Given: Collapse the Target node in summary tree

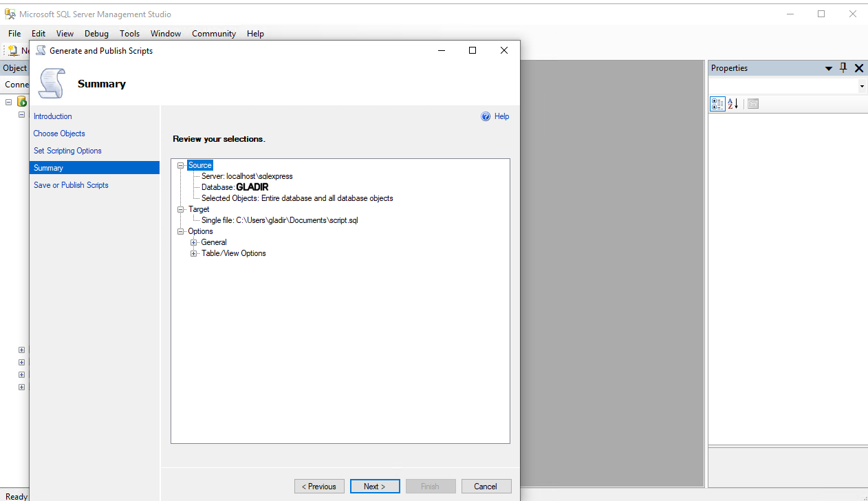Looking at the screenshot, I should tap(180, 209).
